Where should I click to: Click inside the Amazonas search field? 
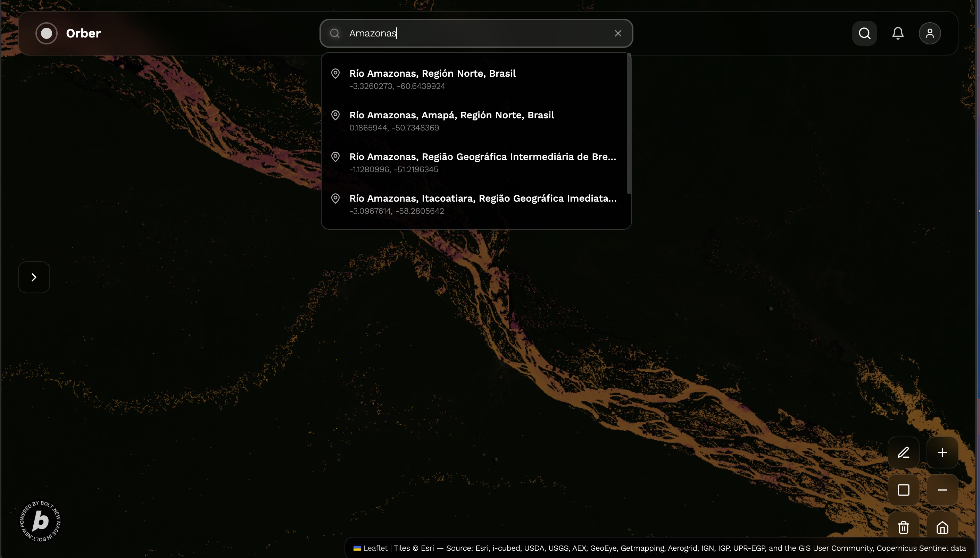475,33
